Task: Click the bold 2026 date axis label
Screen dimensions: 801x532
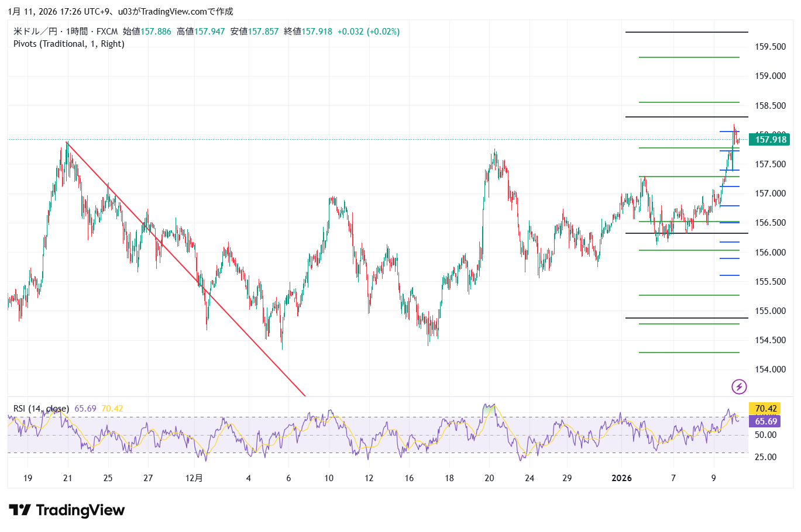Action: 621,478
